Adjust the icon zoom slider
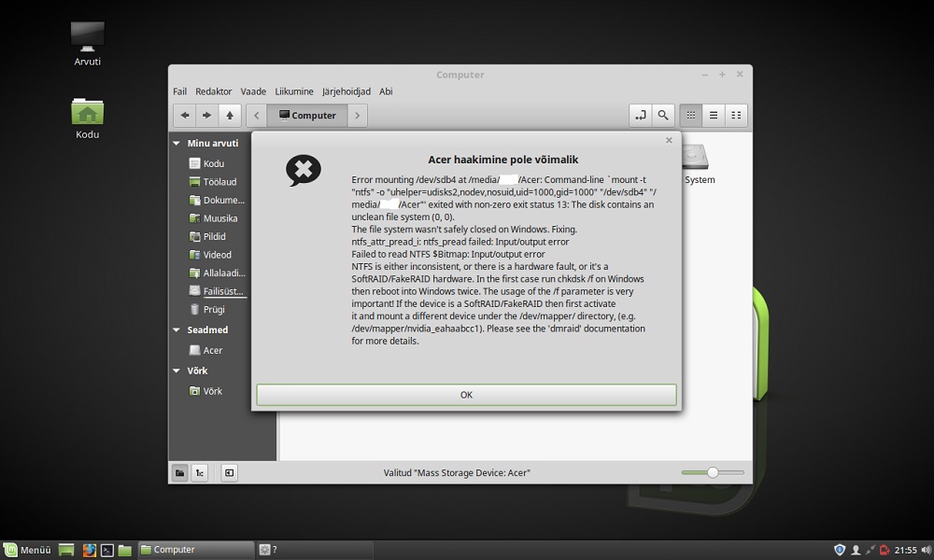 click(x=713, y=473)
